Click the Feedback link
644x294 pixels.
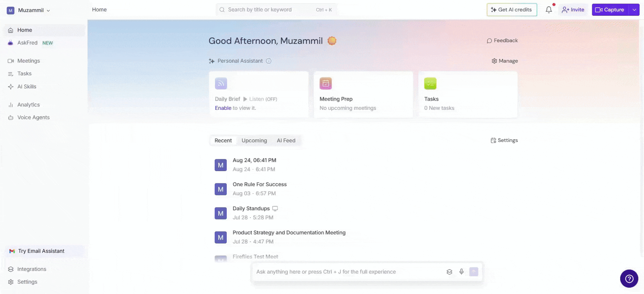(502, 41)
